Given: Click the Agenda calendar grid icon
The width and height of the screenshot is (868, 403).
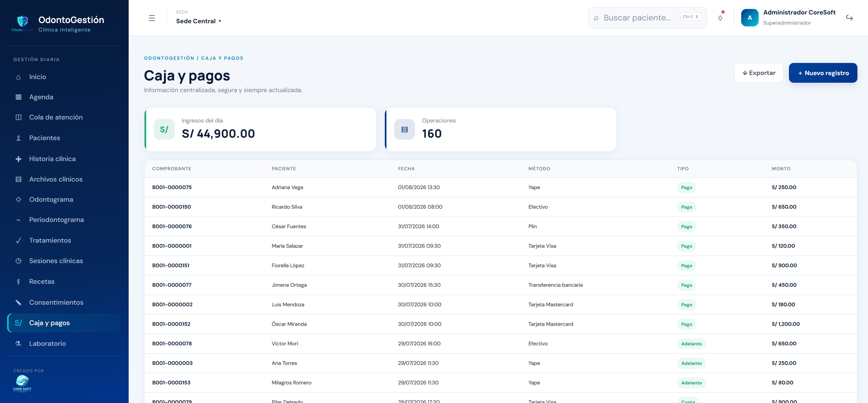Looking at the screenshot, I should pos(19,97).
